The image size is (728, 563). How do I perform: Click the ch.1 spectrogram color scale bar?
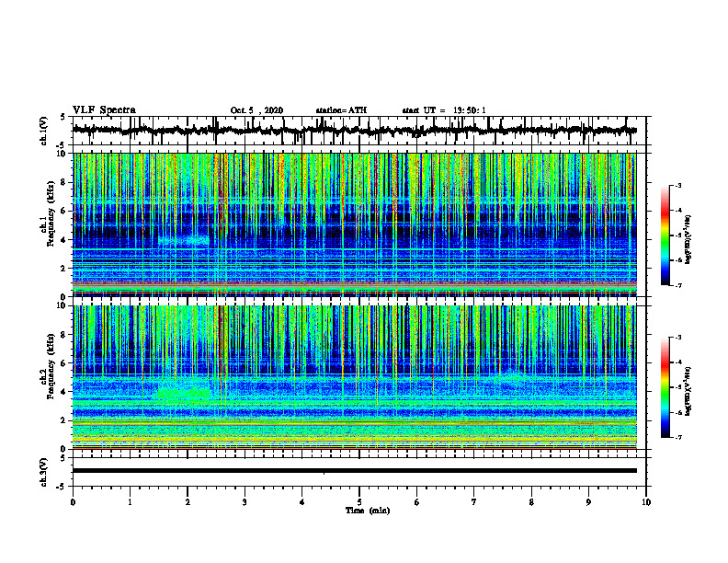coord(665,236)
